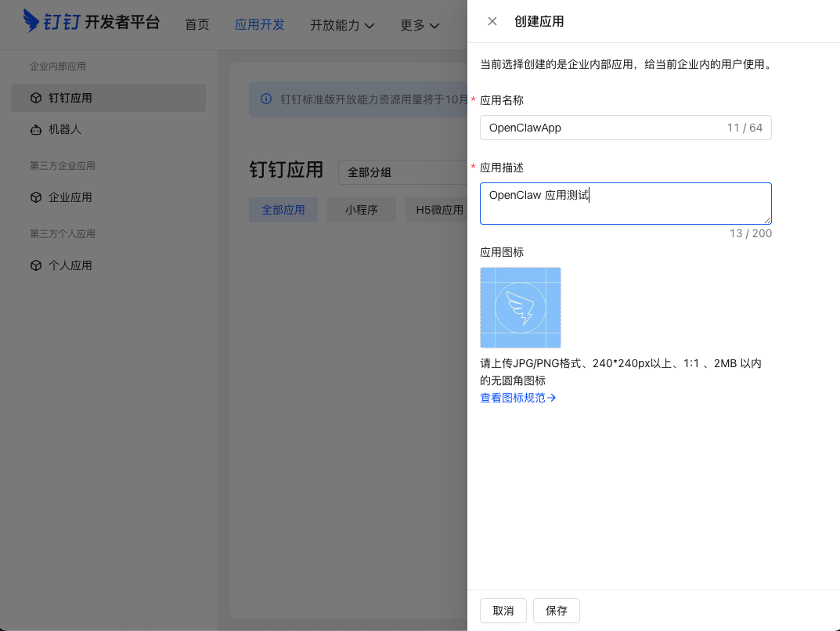840x631 pixels.
Task: Navigate to 首页 in the top menu
Action: pos(196,24)
